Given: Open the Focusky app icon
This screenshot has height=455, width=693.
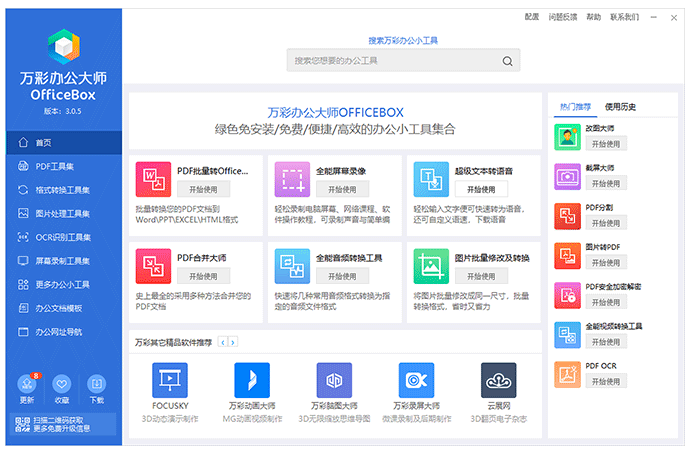Looking at the screenshot, I should click(x=170, y=381).
